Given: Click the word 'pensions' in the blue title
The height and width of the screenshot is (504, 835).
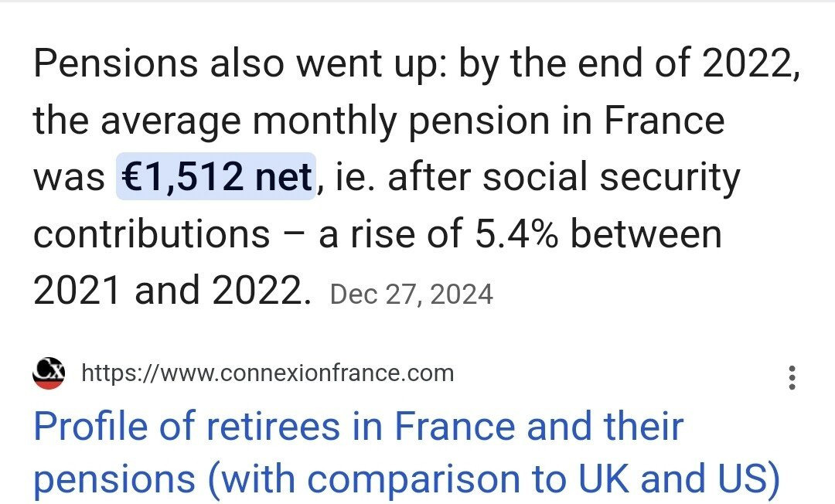Looking at the screenshot, I should pos(114,479).
